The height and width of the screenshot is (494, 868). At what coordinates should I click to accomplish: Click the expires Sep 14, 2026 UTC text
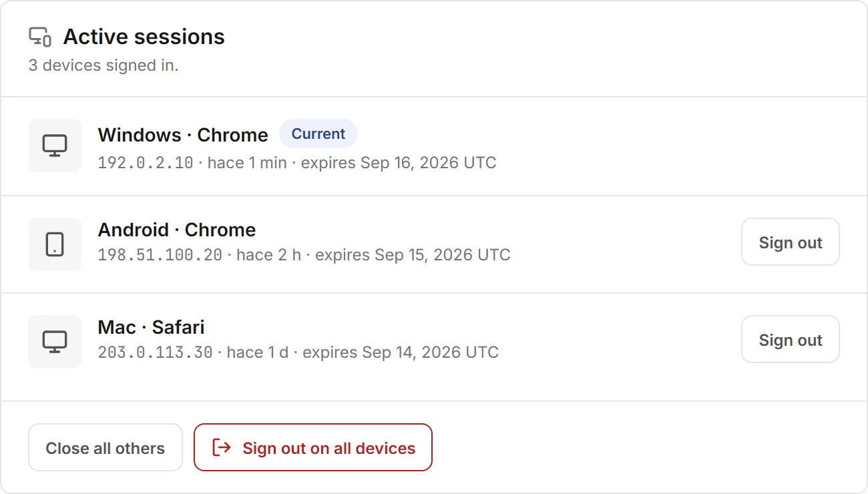[401, 352]
